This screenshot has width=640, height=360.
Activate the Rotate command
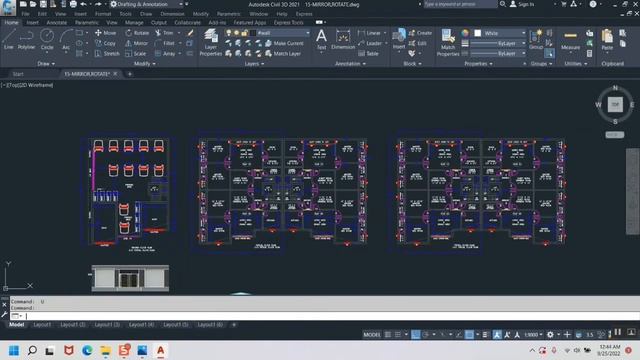(137, 33)
